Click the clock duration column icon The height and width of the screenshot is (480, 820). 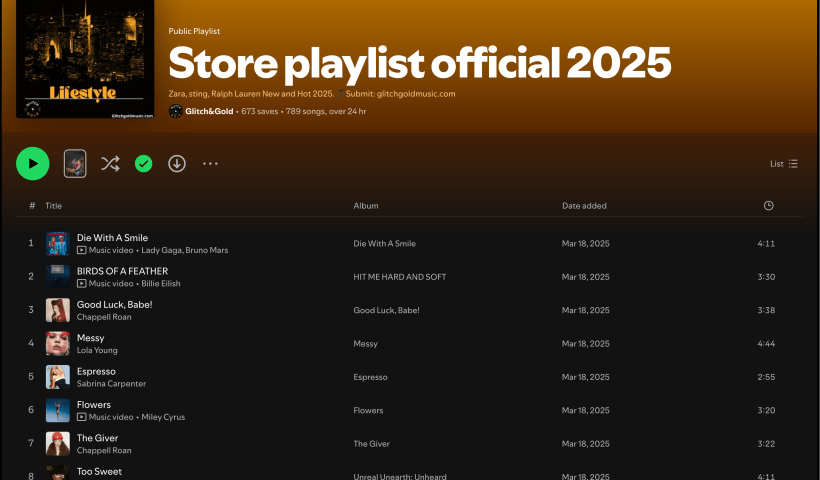pyautogui.click(x=768, y=206)
